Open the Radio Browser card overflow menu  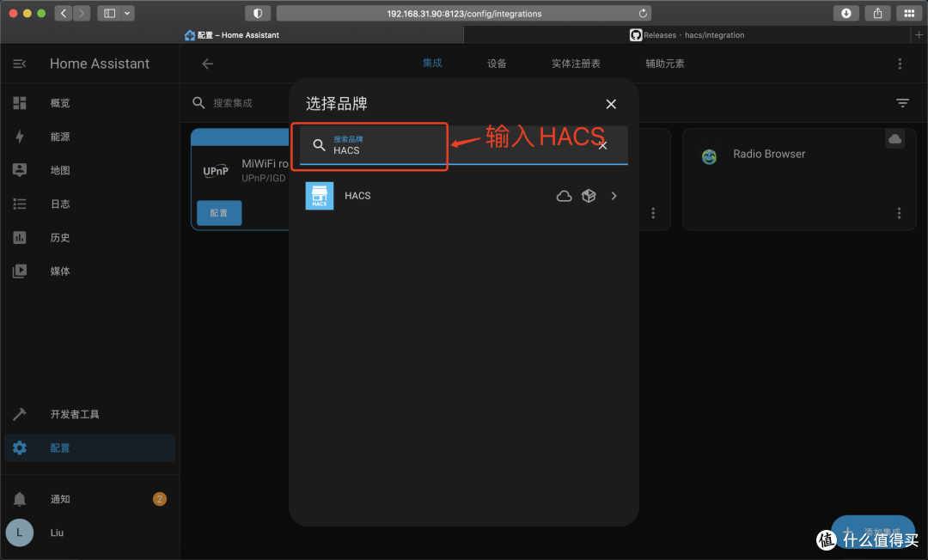899,213
